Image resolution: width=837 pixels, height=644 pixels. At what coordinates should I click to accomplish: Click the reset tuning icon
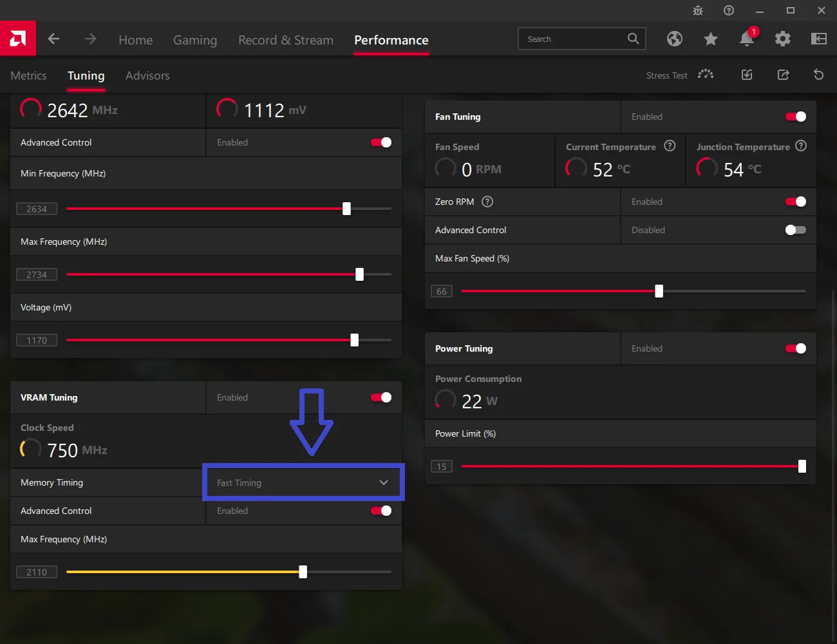[x=819, y=75]
